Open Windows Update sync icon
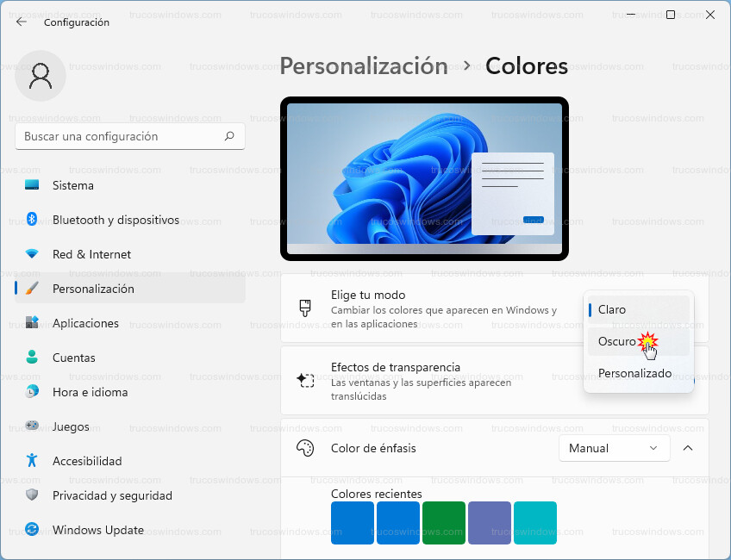This screenshot has height=560, width=731. [32, 530]
